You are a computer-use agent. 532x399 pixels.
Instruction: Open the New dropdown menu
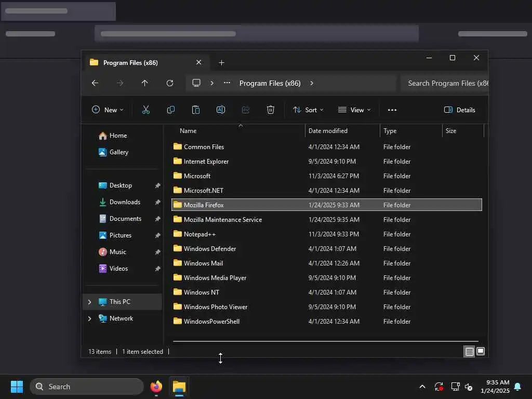pos(108,110)
